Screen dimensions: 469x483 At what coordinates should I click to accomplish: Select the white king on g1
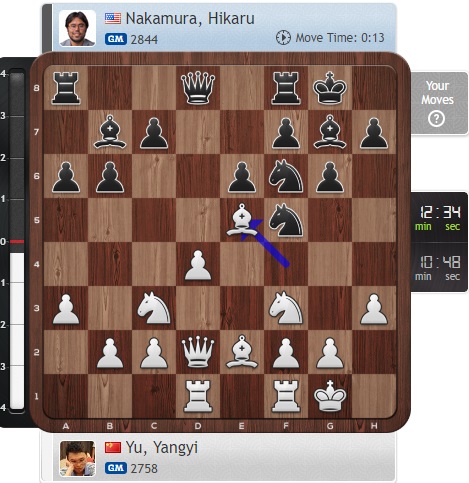click(330, 396)
